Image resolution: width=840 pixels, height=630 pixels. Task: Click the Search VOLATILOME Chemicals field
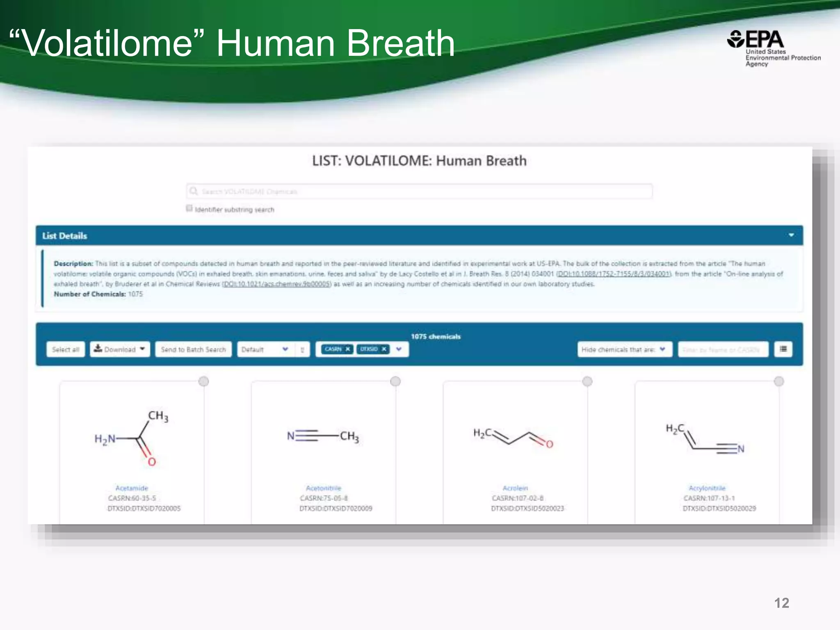pyautogui.click(x=419, y=192)
